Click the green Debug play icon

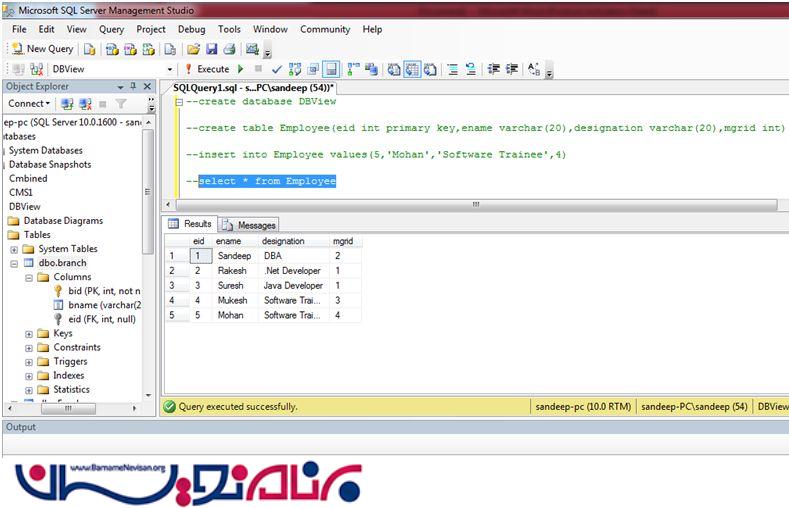(241, 69)
